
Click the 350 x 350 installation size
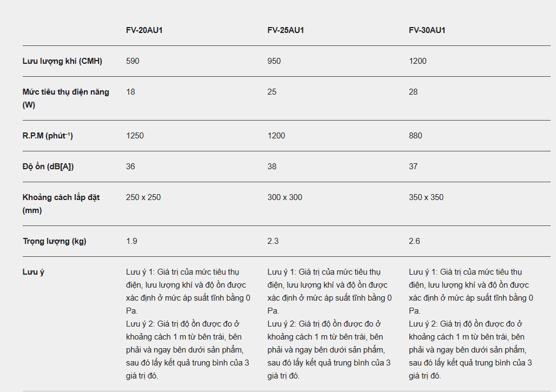pyautogui.click(x=426, y=197)
